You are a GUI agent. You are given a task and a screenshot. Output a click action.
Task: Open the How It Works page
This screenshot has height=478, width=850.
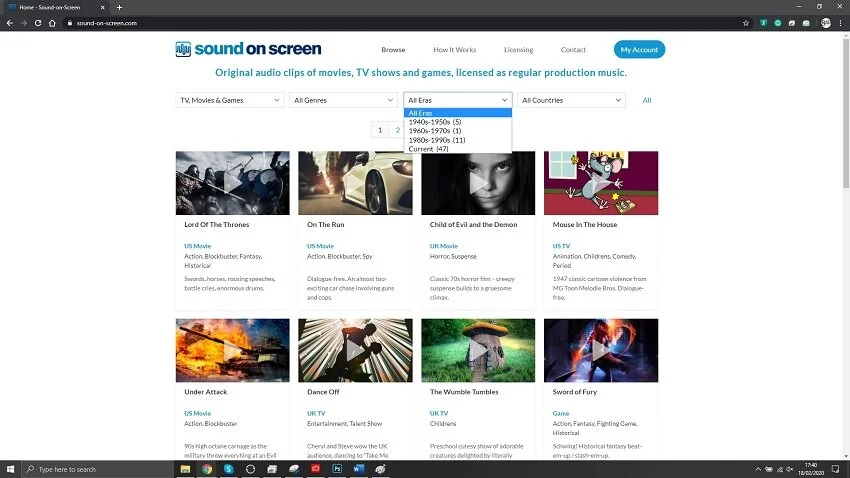454,49
